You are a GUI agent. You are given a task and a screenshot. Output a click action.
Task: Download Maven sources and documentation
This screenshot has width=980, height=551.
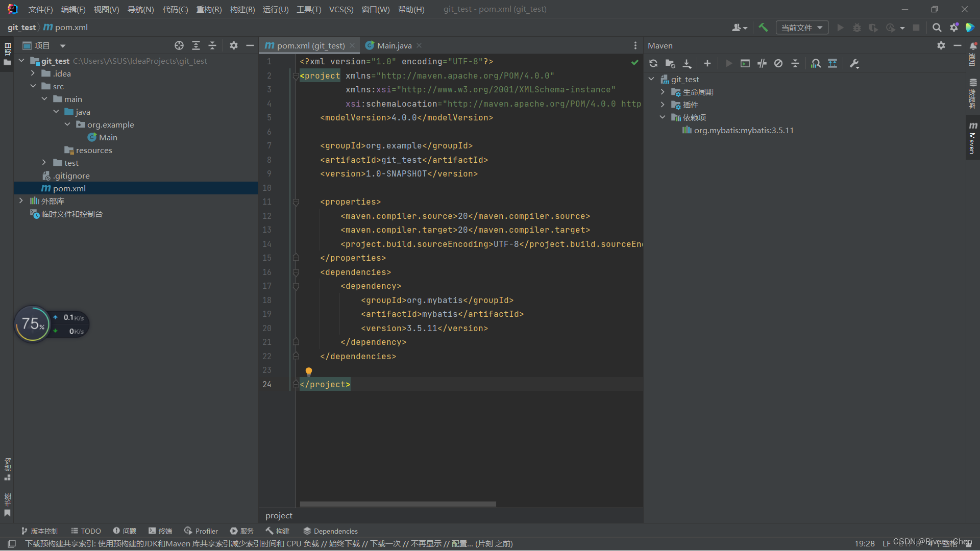[x=687, y=63]
